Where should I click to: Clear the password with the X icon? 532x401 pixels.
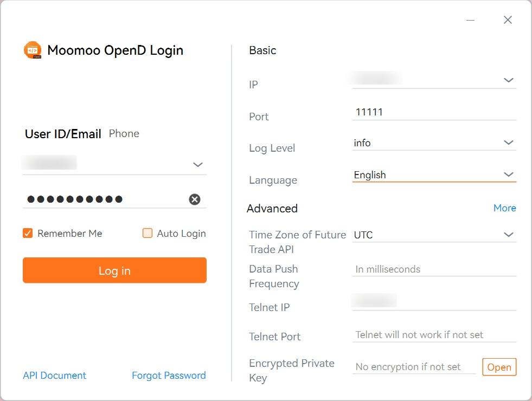pos(194,199)
